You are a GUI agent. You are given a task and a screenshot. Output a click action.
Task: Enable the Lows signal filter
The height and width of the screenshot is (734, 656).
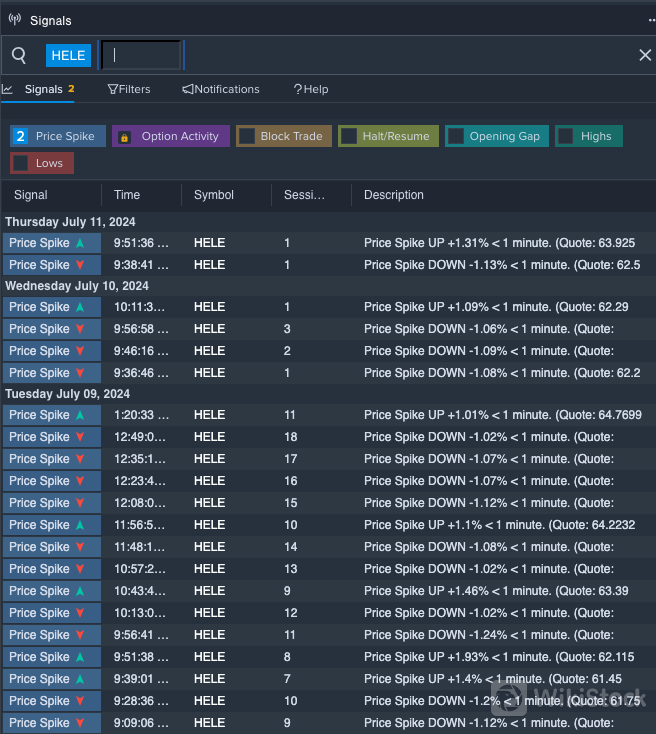click(x=21, y=163)
